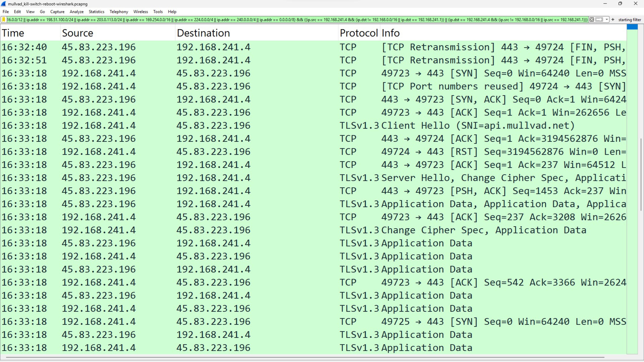The width and height of the screenshot is (644, 362).
Task: Open the recent filters dropdown arrow
Action: pyautogui.click(x=606, y=19)
